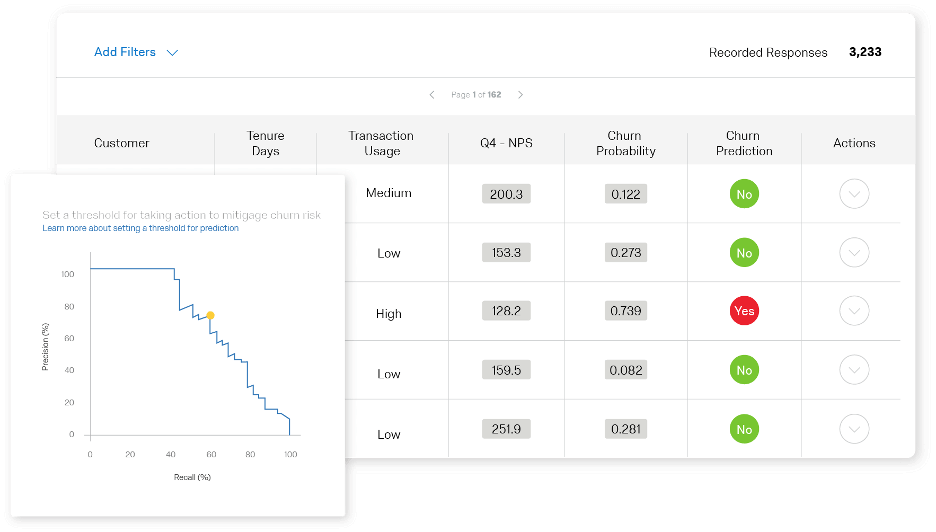This screenshot has height=532, width=936.
Task: Sort by Churn Probability column header
Action: [625, 143]
